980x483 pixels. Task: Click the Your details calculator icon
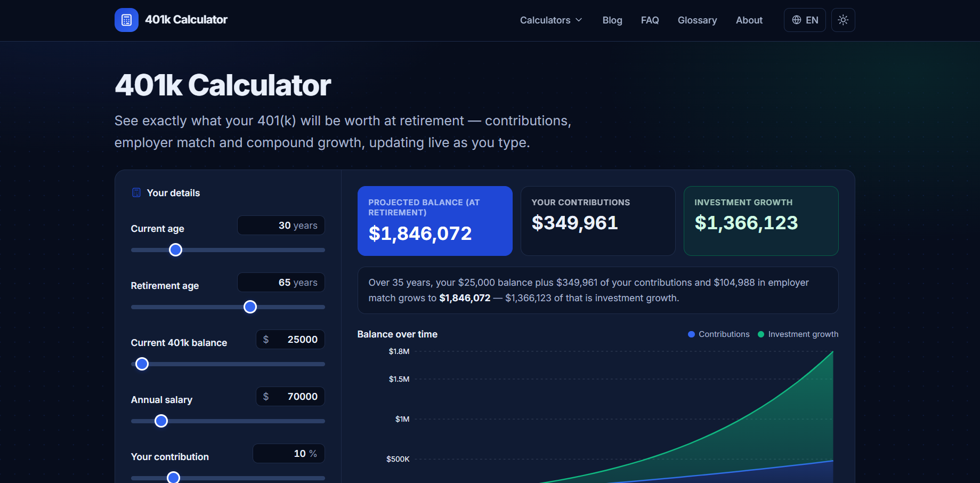(136, 192)
